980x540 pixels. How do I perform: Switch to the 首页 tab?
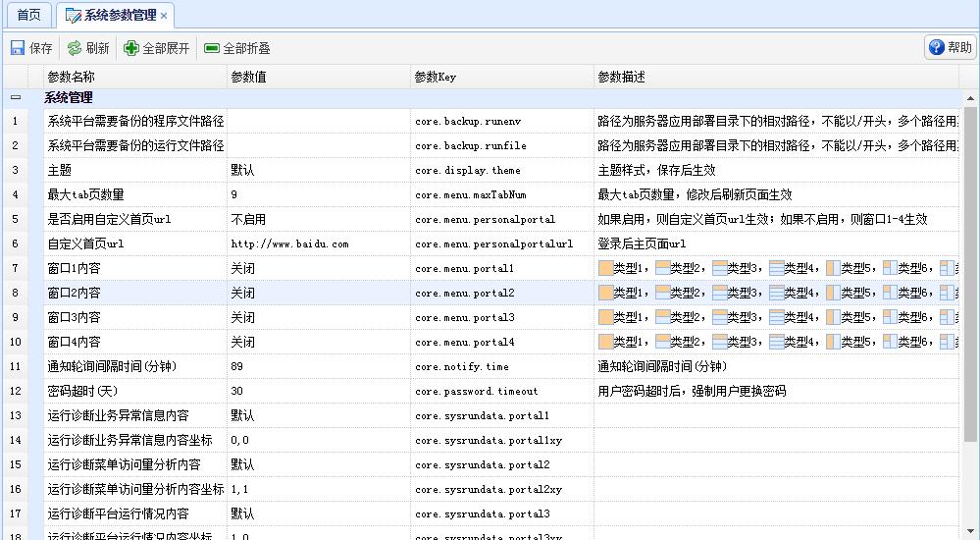click(28, 15)
